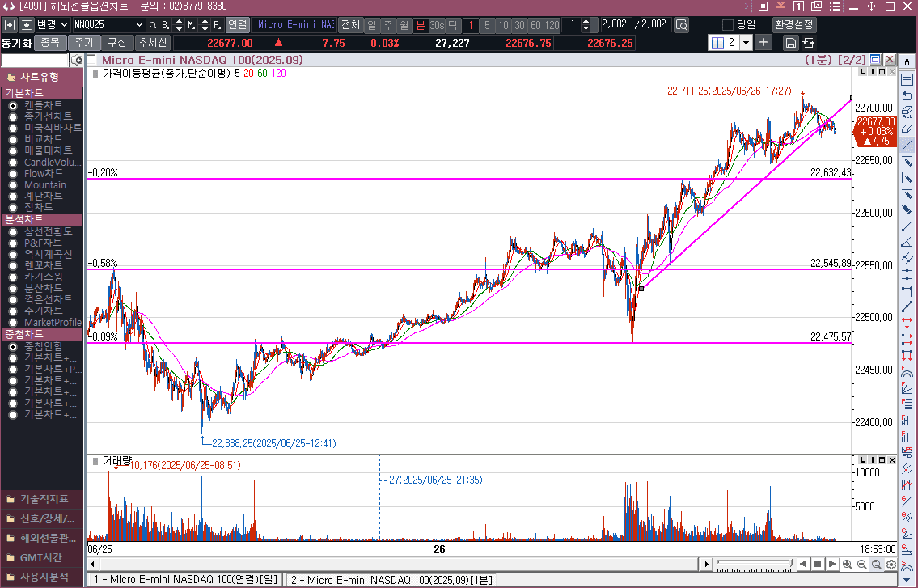918x588 pixels.
Task: Expand the 신호/강세/... folder
Action: click(41, 519)
